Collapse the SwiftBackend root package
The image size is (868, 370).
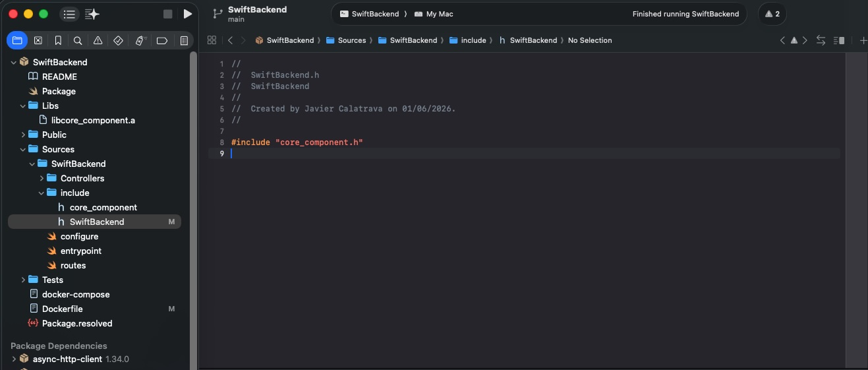point(14,62)
